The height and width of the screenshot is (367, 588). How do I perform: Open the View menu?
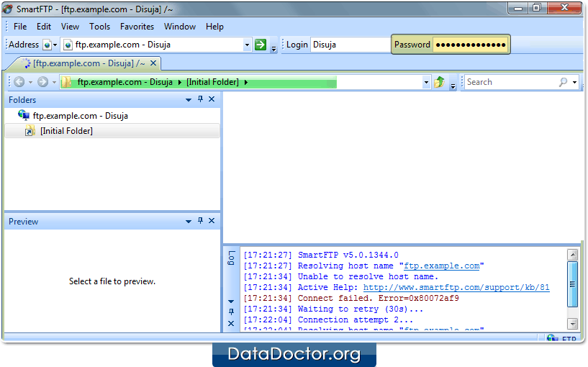pos(70,27)
